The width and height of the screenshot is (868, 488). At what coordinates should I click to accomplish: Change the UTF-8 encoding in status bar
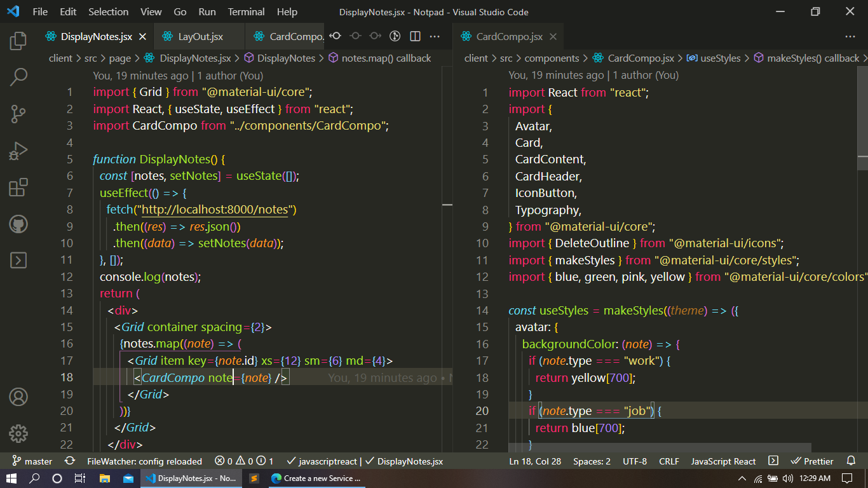click(x=635, y=461)
